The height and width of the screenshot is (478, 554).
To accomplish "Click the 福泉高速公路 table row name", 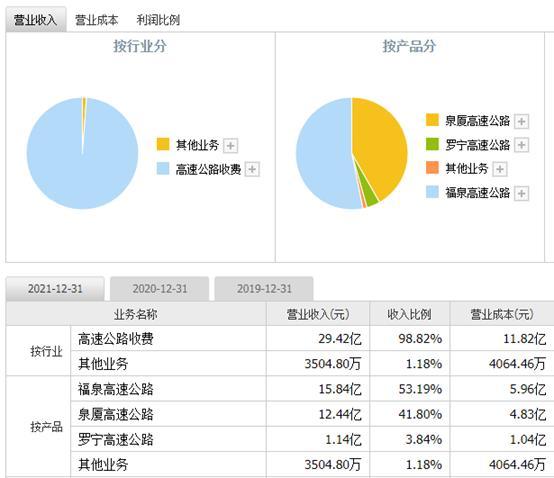I will [116, 389].
